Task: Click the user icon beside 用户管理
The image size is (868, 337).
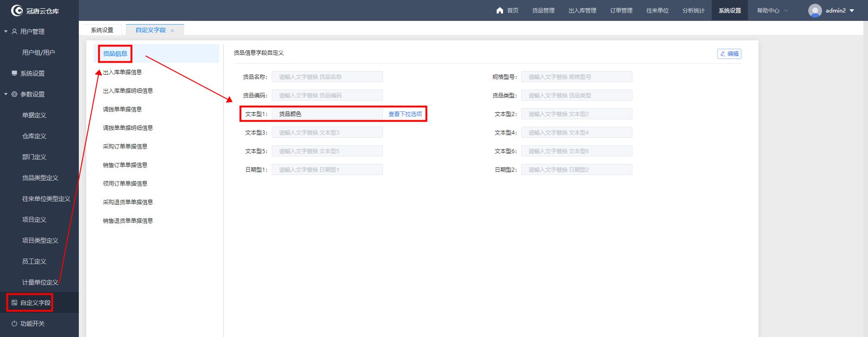Action: pos(14,32)
